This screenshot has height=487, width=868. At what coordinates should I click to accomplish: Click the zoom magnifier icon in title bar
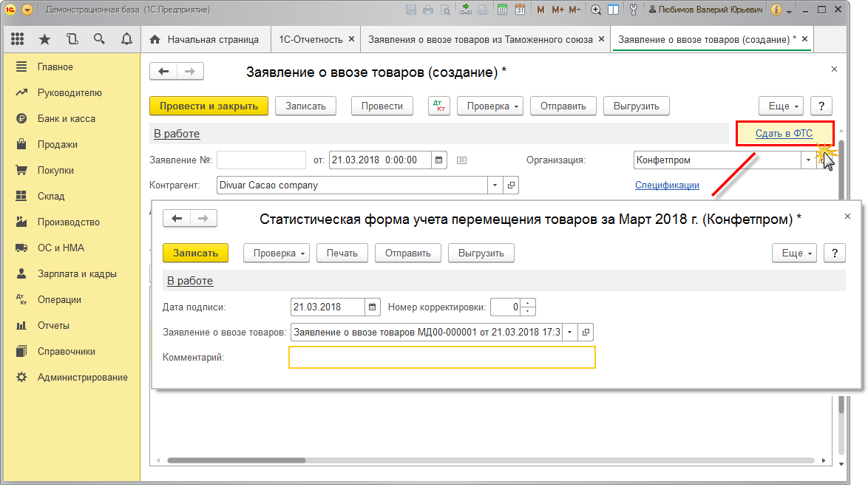(596, 10)
